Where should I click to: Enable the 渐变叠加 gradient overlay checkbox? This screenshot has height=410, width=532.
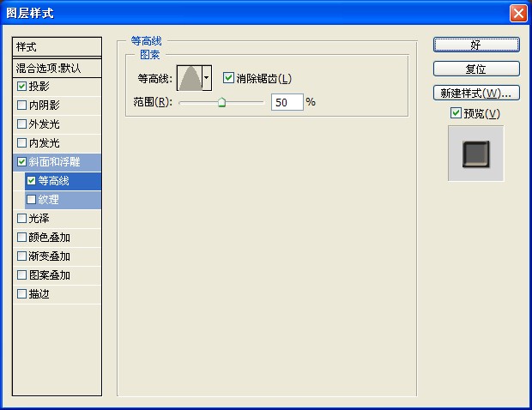[x=21, y=256]
